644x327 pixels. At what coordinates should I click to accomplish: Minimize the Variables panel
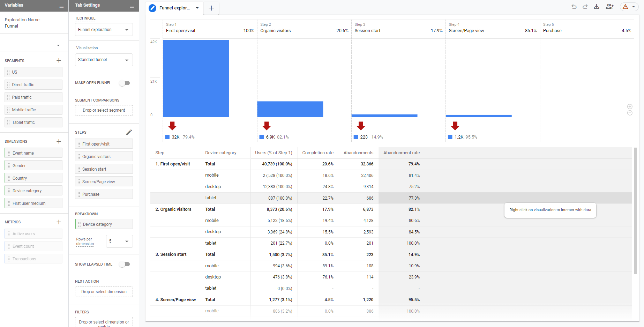click(61, 6)
